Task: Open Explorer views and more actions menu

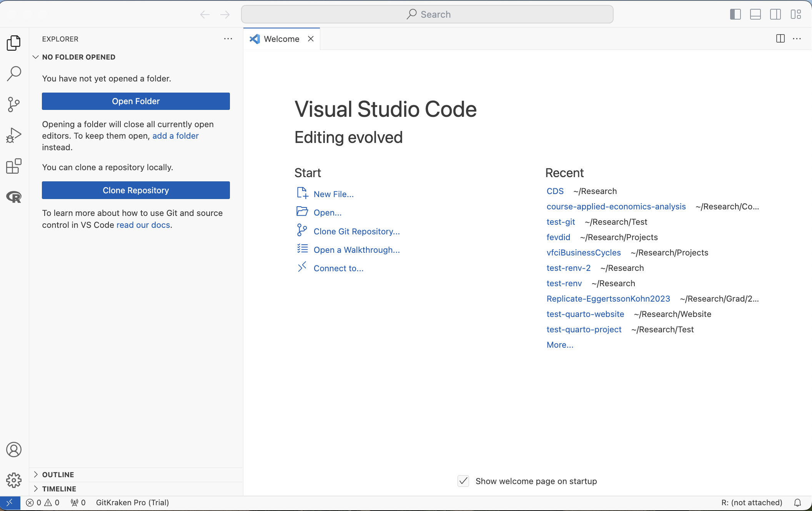Action: pos(228,39)
